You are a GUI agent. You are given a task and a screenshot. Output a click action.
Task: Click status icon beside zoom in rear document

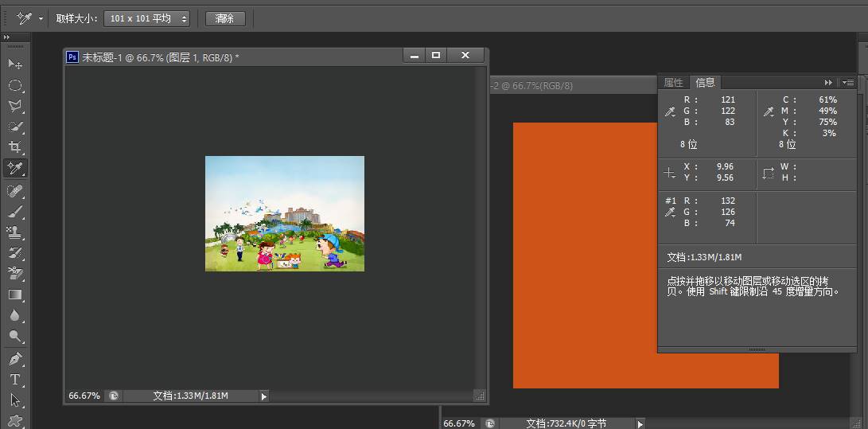489,423
